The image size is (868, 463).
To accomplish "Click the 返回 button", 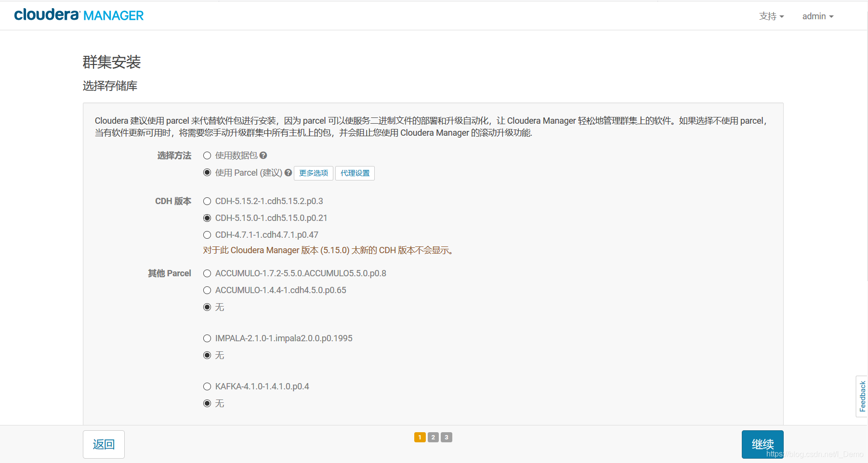I will pyautogui.click(x=104, y=444).
